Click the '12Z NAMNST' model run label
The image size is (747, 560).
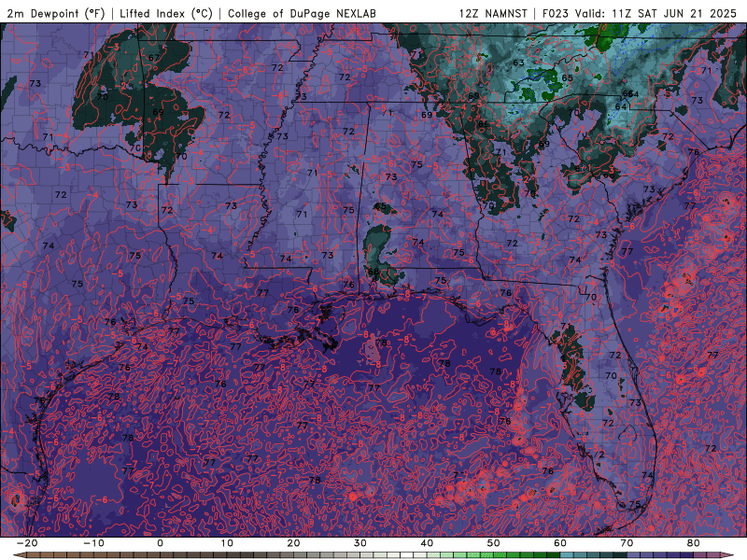(493, 13)
